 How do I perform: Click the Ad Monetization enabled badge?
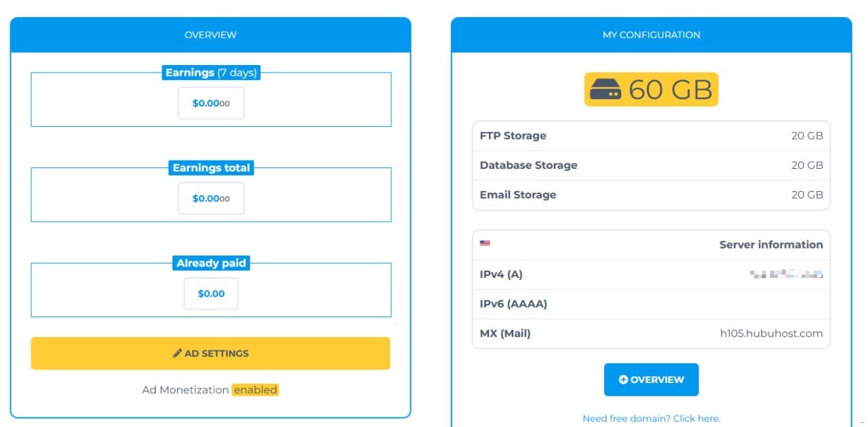click(x=255, y=390)
